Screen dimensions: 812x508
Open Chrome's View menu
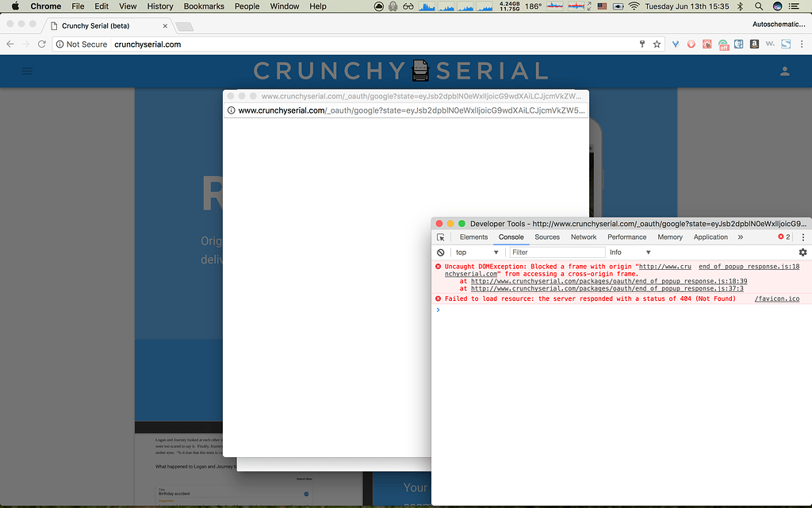pyautogui.click(x=128, y=6)
